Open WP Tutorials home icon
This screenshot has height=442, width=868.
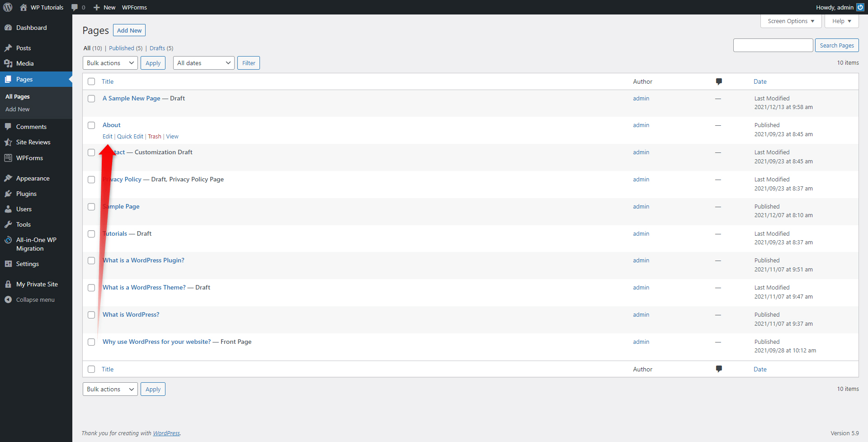point(24,7)
